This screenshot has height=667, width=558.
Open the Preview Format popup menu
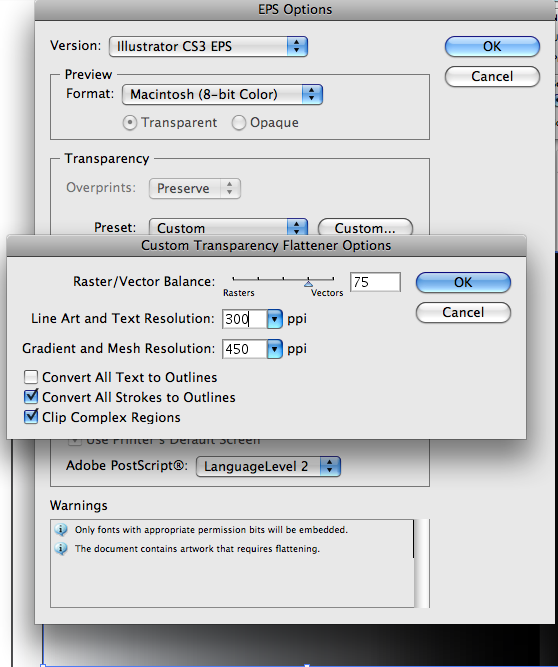tap(222, 94)
